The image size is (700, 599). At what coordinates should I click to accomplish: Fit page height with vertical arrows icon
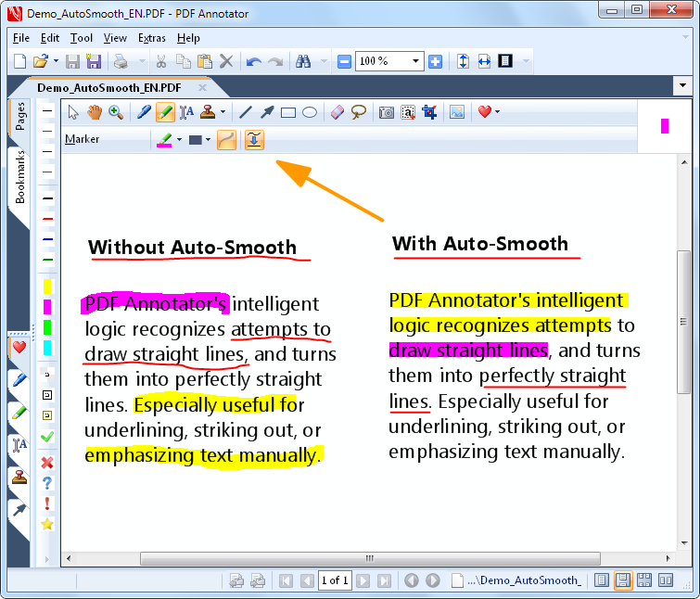[463, 61]
